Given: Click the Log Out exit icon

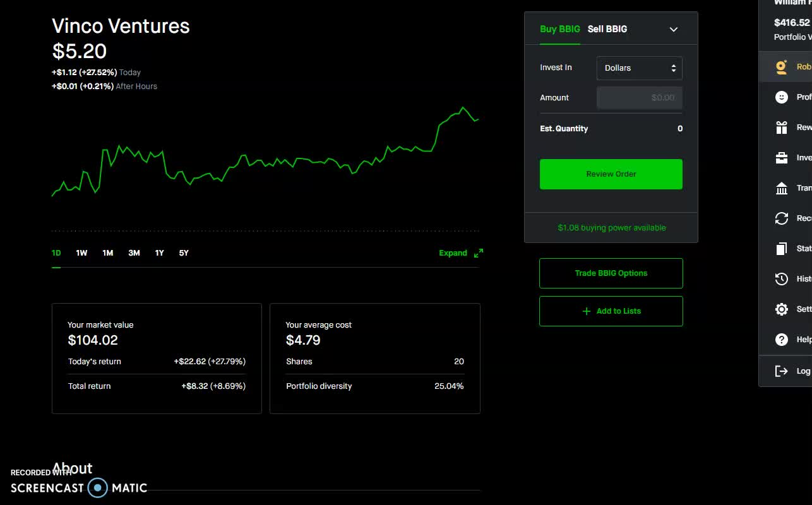Looking at the screenshot, I should (782, 371).
